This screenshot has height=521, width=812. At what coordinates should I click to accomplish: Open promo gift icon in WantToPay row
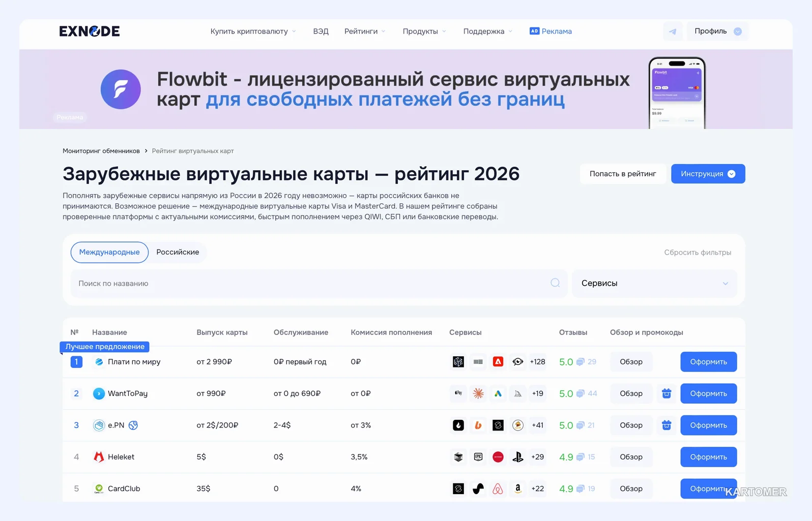[666, 393]
